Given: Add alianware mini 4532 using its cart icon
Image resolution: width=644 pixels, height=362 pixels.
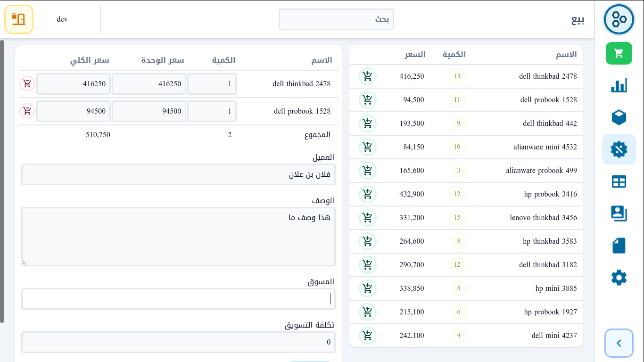Looking at the screenshot, I should 368,147.
